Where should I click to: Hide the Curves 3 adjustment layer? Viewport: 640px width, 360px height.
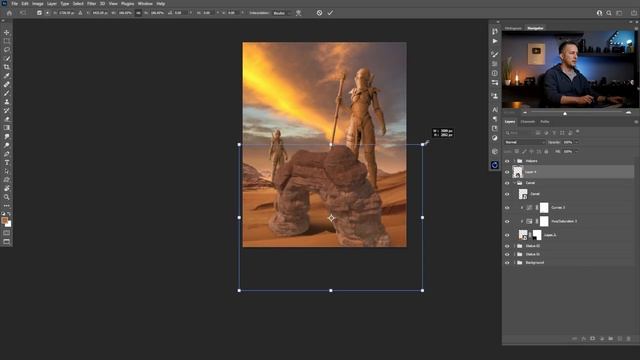point(507,208)
